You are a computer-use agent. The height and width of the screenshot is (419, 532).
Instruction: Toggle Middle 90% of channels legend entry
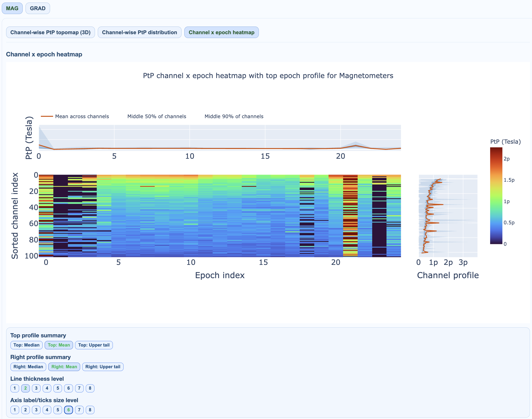pos(234,116)
